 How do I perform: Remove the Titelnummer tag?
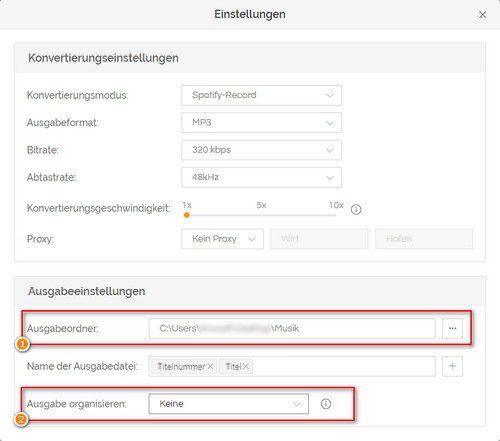(x=210, y=366)
